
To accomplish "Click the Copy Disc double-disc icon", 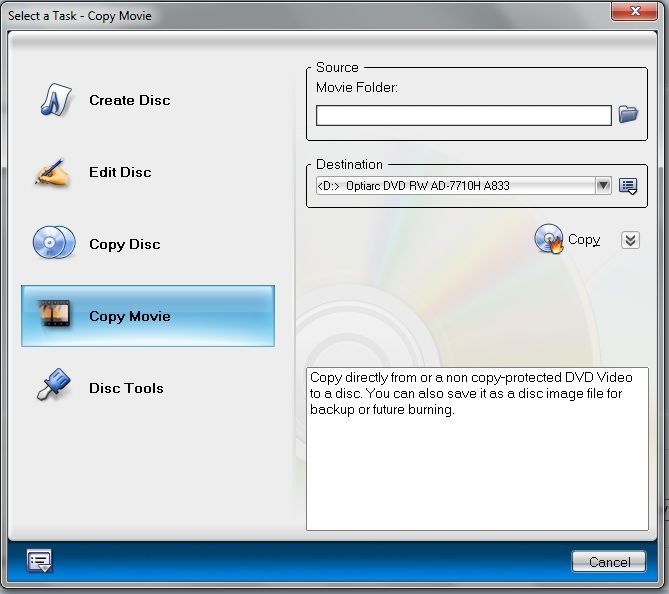I will point(54,243).
